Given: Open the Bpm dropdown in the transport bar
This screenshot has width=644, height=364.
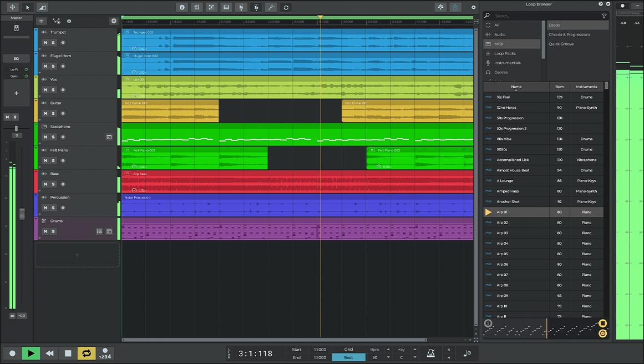Looking at the screenshot, I should click(x=389, y=357).
